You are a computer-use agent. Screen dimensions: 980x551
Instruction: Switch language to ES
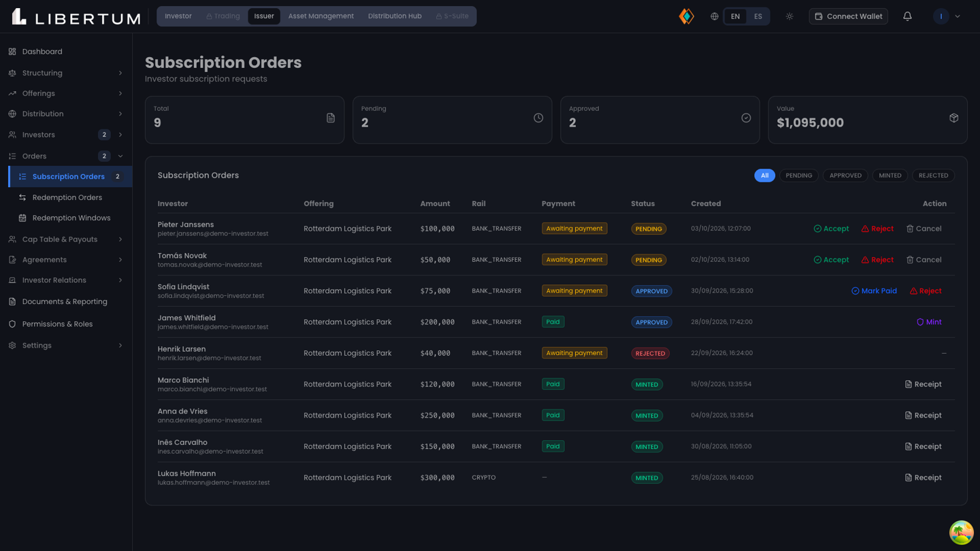[757, 16]
